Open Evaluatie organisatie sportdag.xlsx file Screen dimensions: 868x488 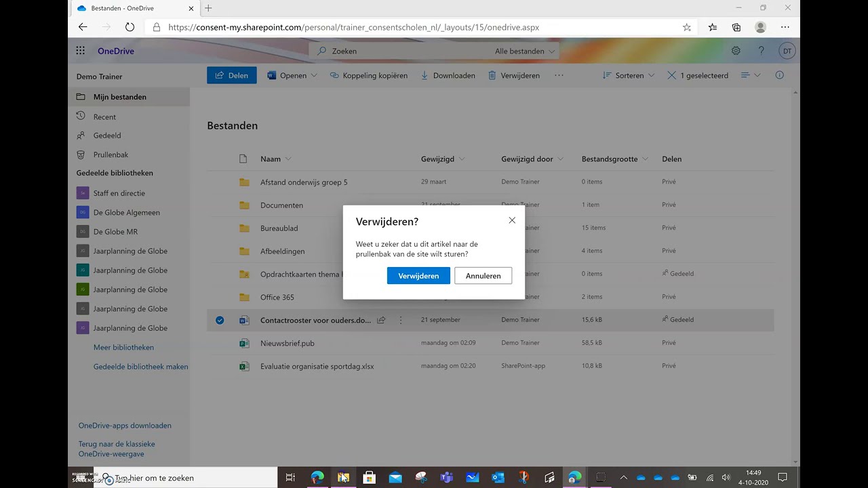tap(317, 366)
